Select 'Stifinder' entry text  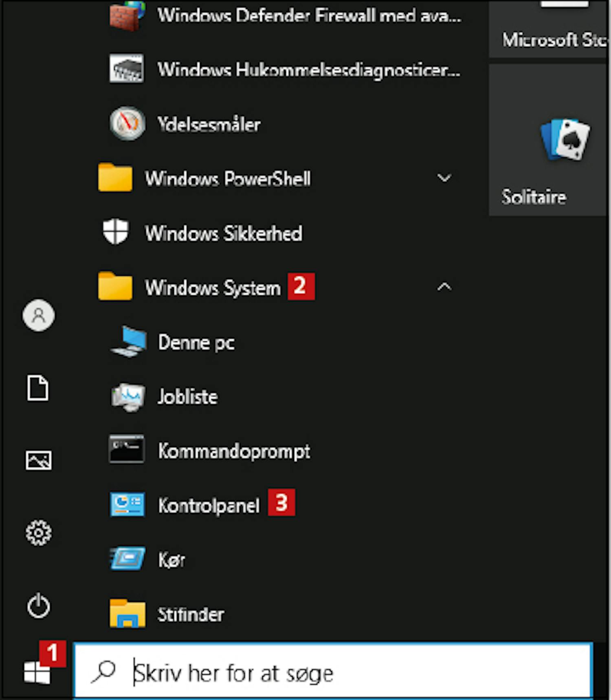pyautogui.click(x=191, y=614)
